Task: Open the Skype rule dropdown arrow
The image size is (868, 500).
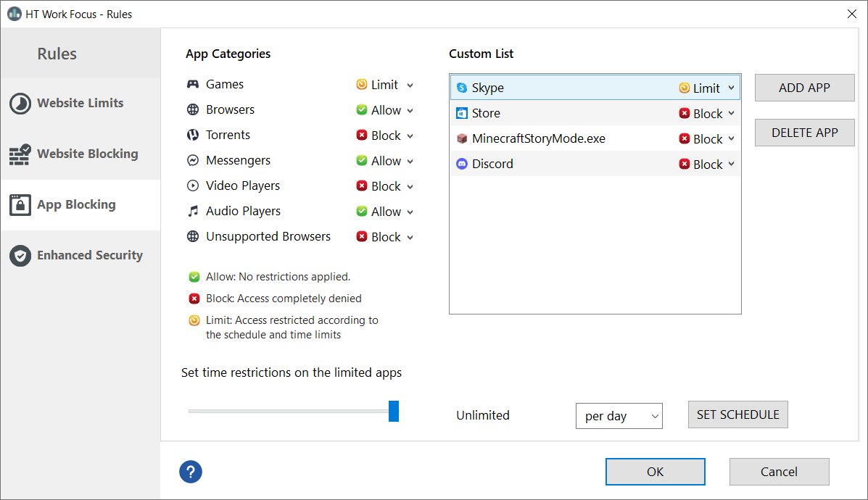Action: (x=731, y=88)
